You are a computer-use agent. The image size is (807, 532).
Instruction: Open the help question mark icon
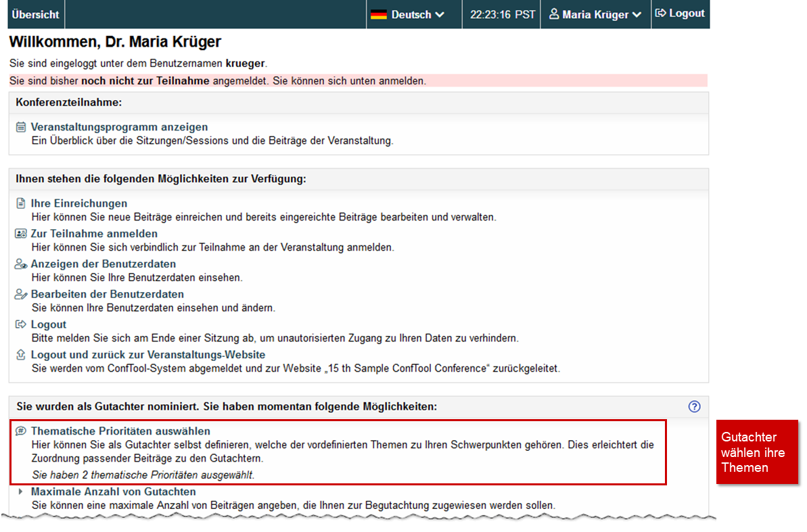[694, 406]
